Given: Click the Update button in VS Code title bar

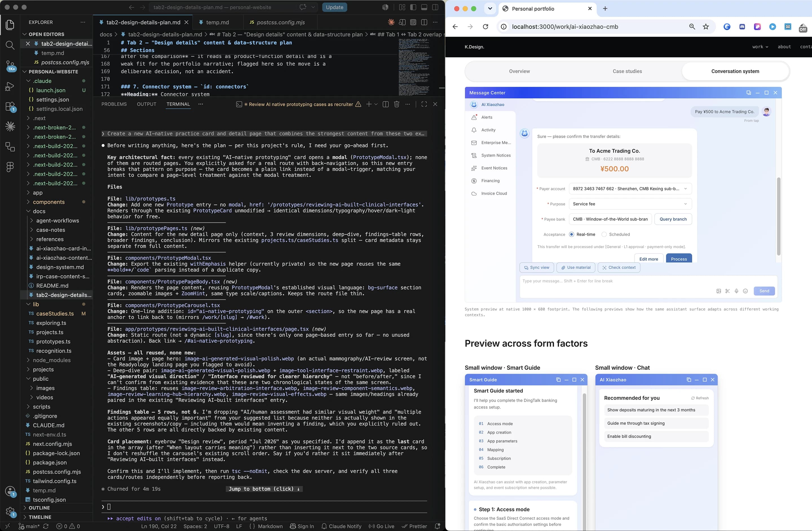Looking at the screenshot, I should [x=334, y=7].
